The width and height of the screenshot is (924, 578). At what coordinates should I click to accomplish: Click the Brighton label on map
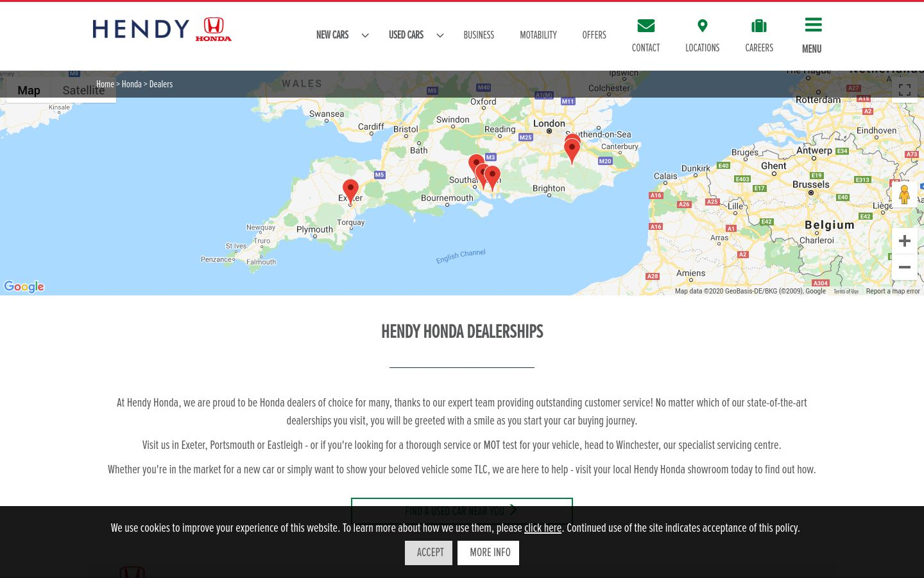(x=549, y=188)
